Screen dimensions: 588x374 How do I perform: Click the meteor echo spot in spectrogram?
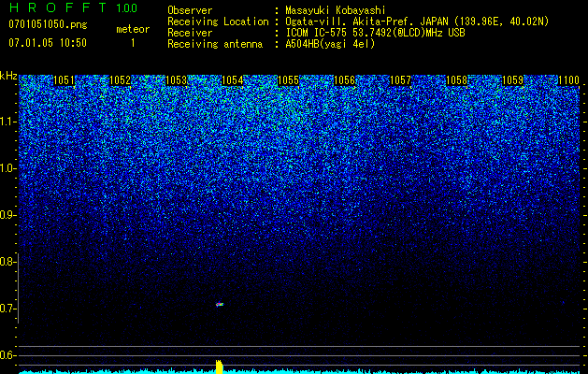(220, 304)
